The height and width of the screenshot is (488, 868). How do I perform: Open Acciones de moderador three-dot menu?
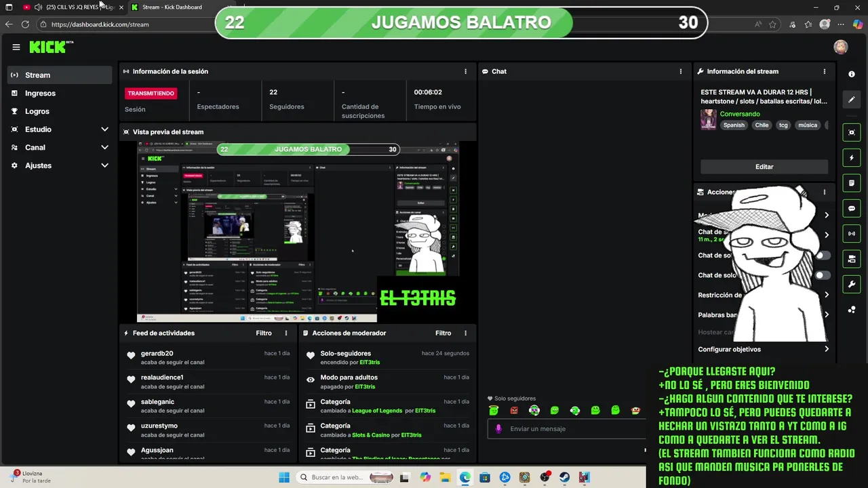[x=465, y=333]
